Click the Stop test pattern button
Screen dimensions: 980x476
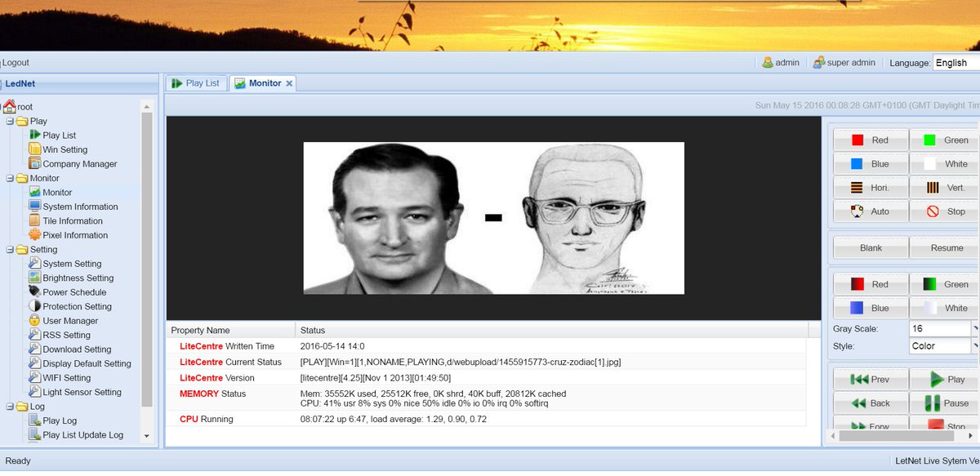945,211
